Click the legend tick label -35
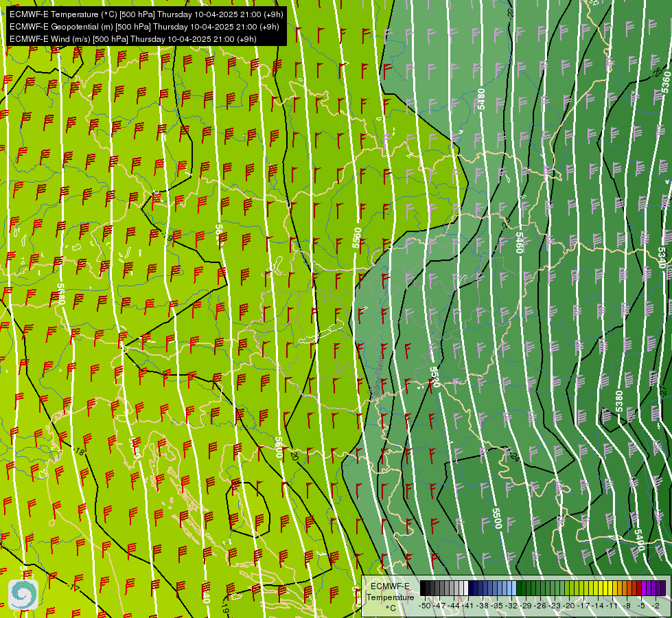Image resolution: width=672 pixels, height=618 pixels. [x=497, y=606]
